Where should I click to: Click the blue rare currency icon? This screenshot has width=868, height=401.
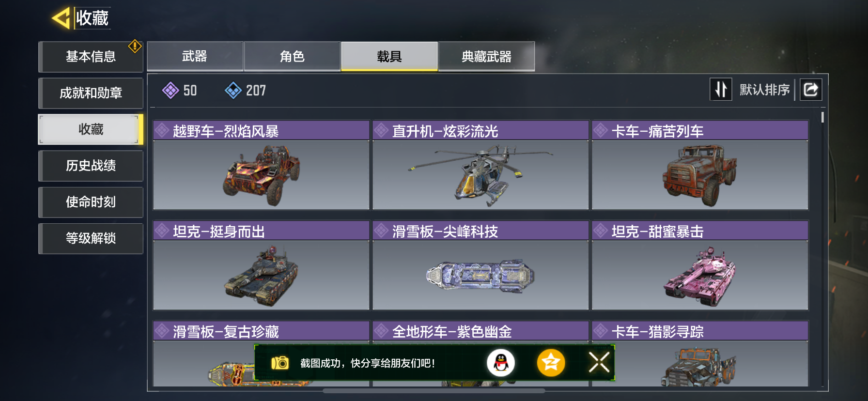[233, 90]
